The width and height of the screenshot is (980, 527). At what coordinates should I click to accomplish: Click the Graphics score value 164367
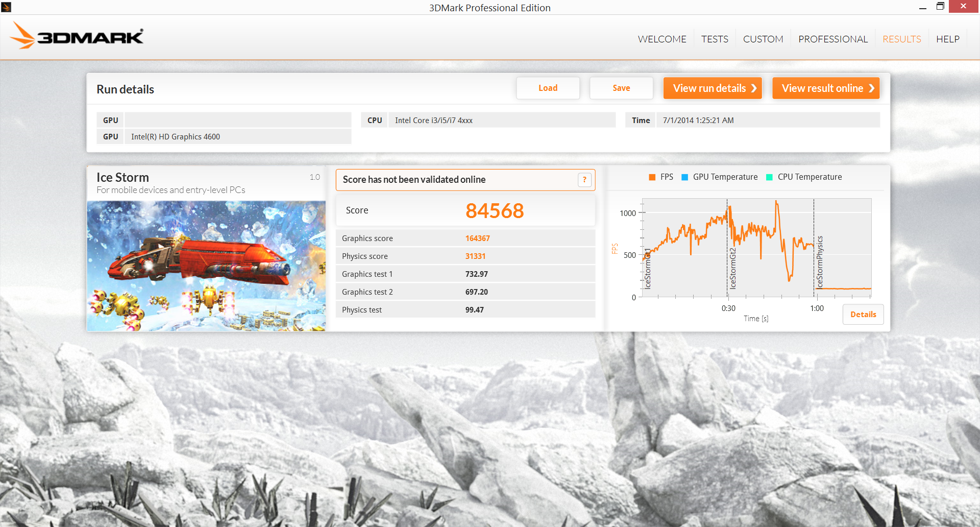tap(477, 238)
